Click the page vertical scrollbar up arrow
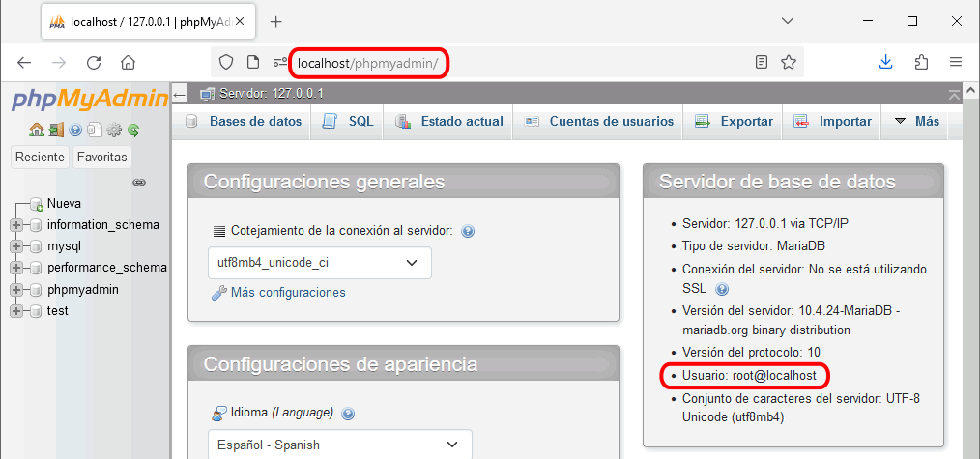Screen dimensions: 980x459 tap(972, 91)
